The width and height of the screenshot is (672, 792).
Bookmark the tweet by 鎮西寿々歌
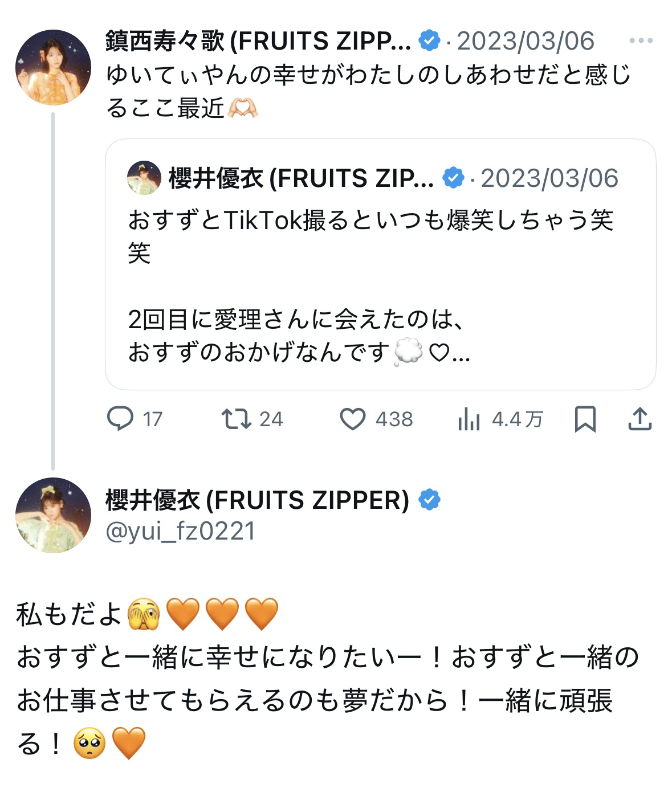coord(585,419)
